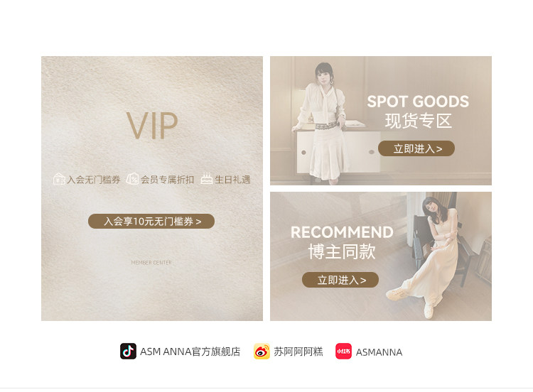Click the 入会享10元无门槛券 button
The height and width of the screenshot is (392, 533).
(151, 222)
